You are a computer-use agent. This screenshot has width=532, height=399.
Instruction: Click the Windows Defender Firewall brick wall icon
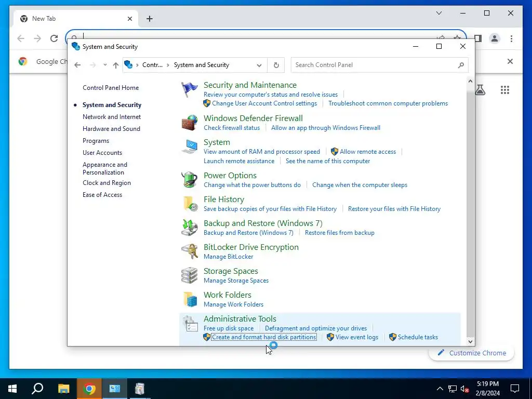point(189,123)
